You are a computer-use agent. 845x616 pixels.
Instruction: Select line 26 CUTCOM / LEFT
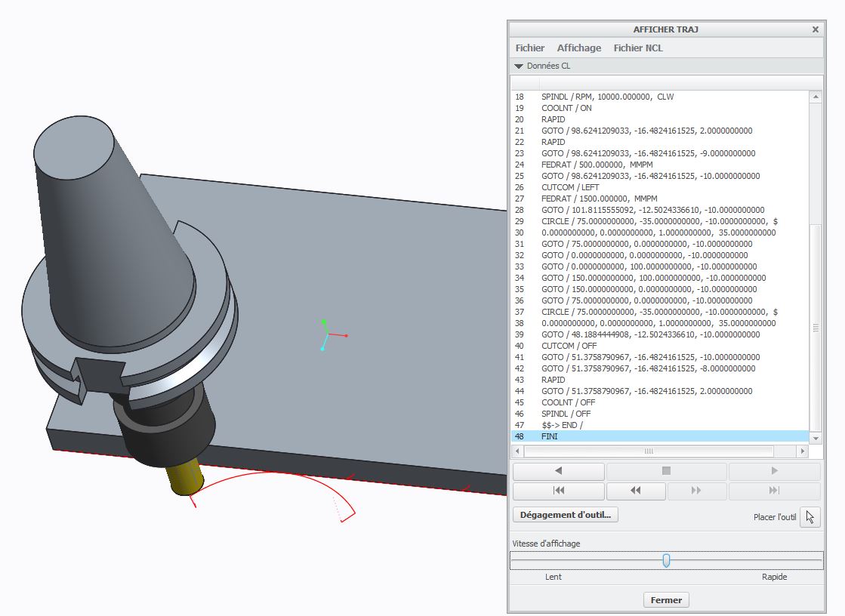660,187
